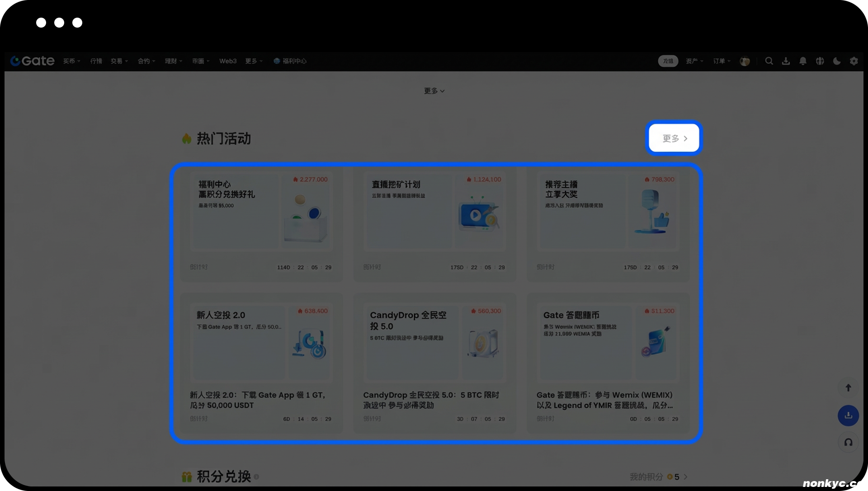The width and height of the screenshot is (868, 491).
Task: Open 福利中心 in the navigation bar
Action: [290, 61]
